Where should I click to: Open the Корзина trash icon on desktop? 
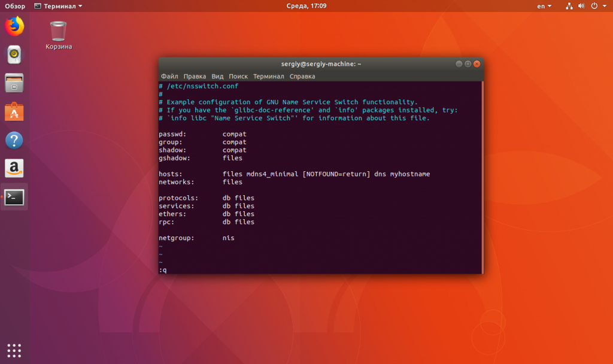[x=58, y=35]
